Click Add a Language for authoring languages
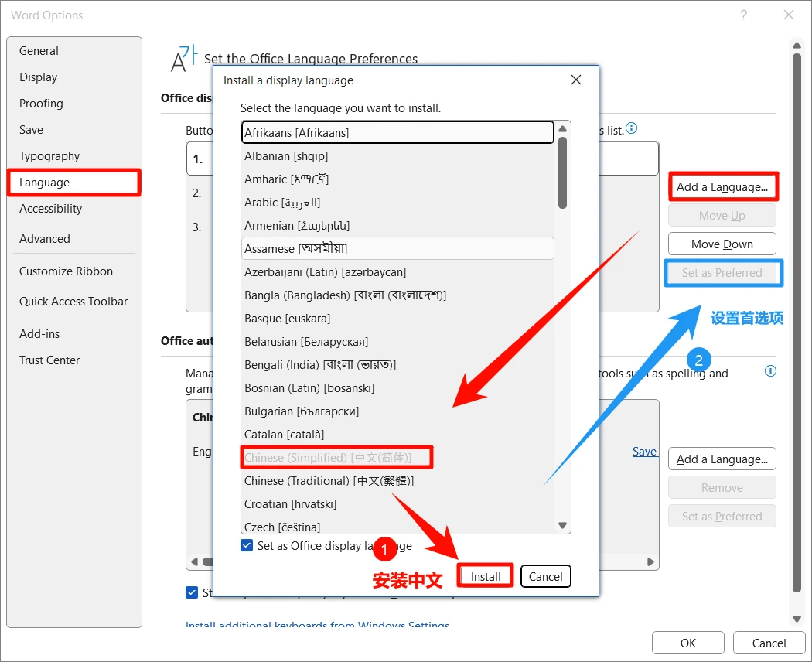This screenshot has width=812, height=662. pos(722,459)
